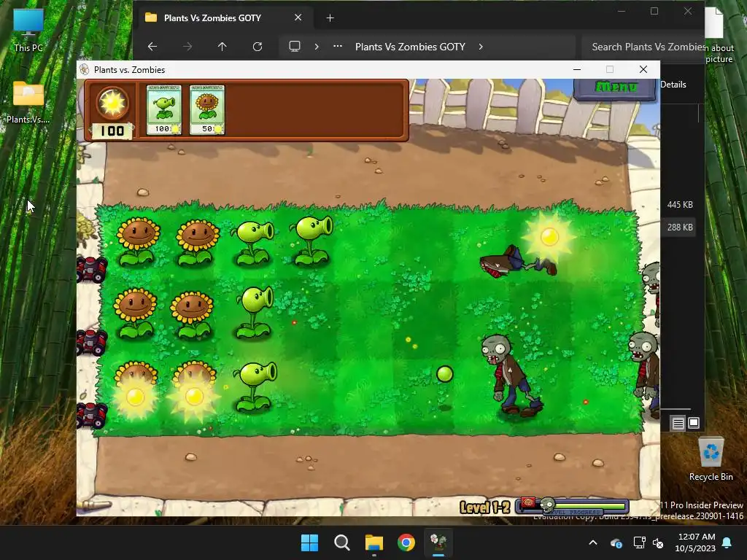
Task: Go back in File Explorer
Action: [x=152, y=47]
